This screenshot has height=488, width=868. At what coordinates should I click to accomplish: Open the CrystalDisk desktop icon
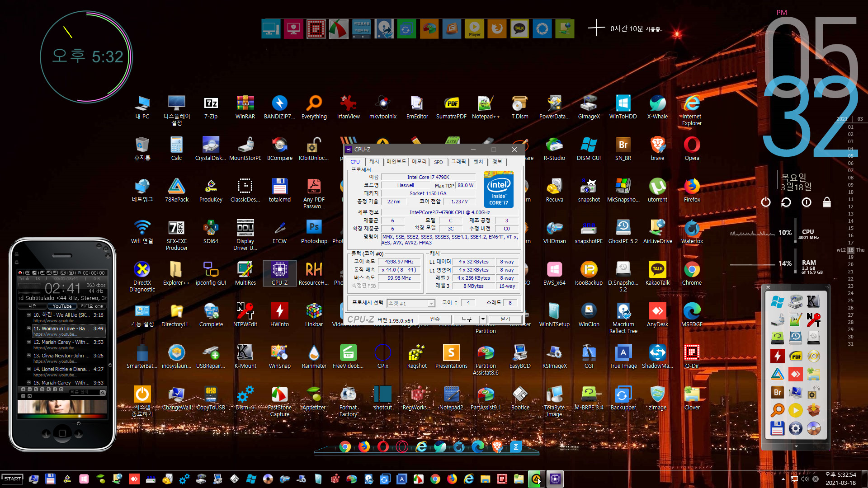(x=211, y=149)
